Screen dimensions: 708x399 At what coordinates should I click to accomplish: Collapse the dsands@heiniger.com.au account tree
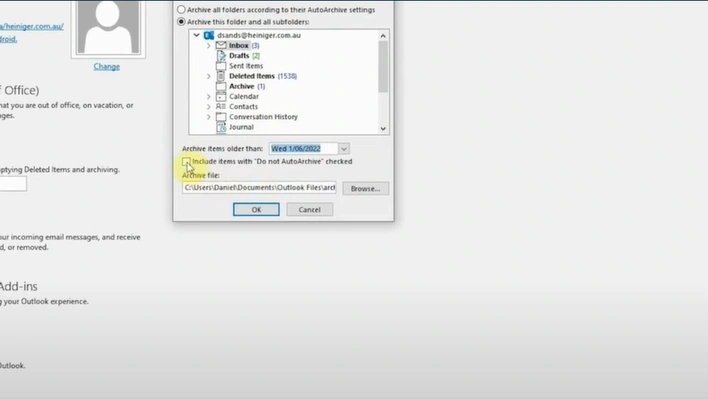click(196, 35)
